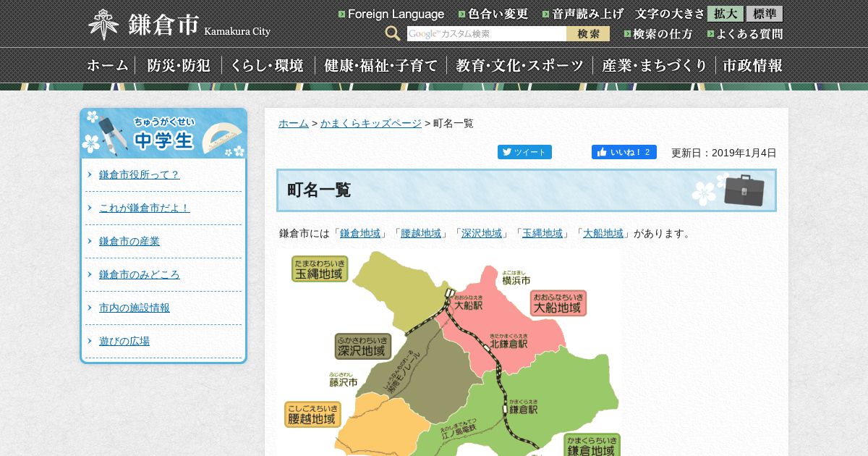Click the pink 大船地域 map region
The height and width of the screenshot is (456, 868).
(521, 326)
